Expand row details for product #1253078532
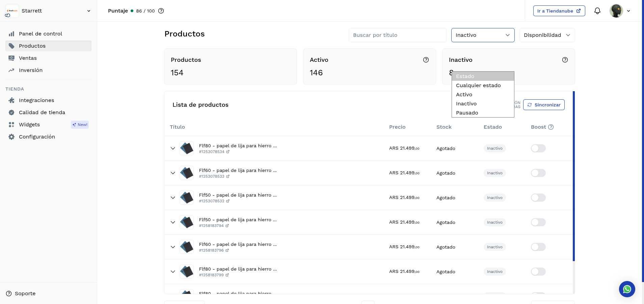This screenshot has height=304, width=644. click(x=173, y=198)
